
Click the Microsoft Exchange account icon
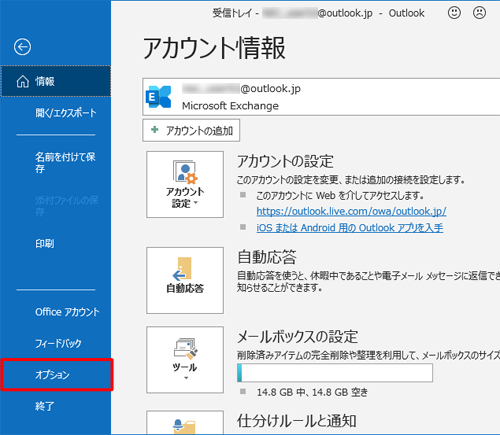(x=159, y=97)
